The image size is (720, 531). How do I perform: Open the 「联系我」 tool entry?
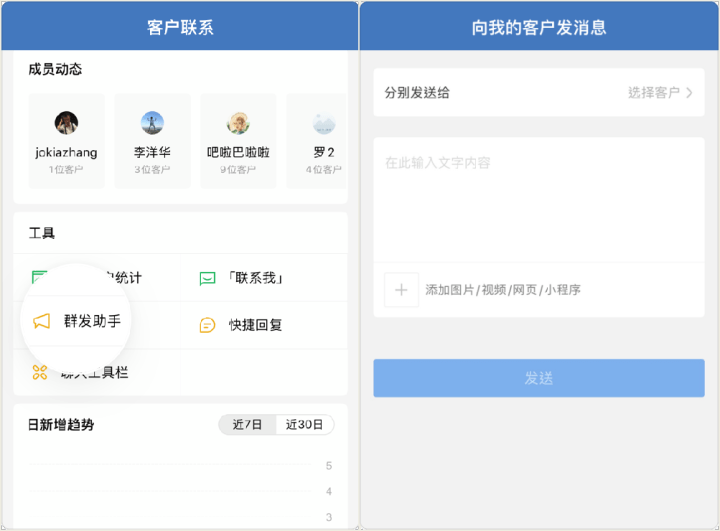255,278
